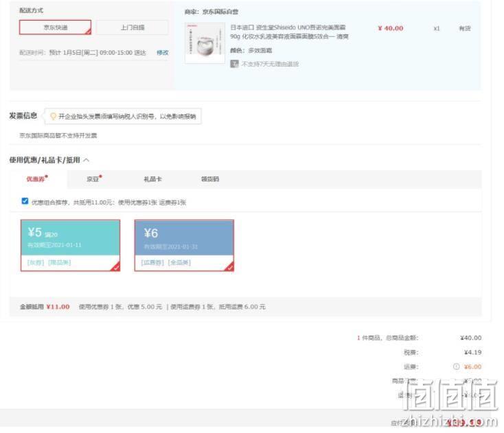Switch to the 礼品卡 tab
Viewport: 504px width, 433px height.
(x=152, y=179)
